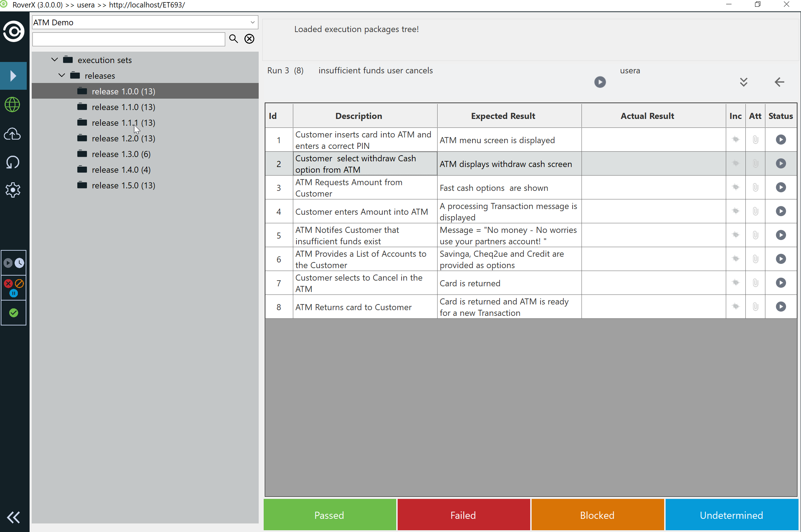Screen dimensions: 801x532
Task: Toggle the passed green check filter
Action: point(14,313)
